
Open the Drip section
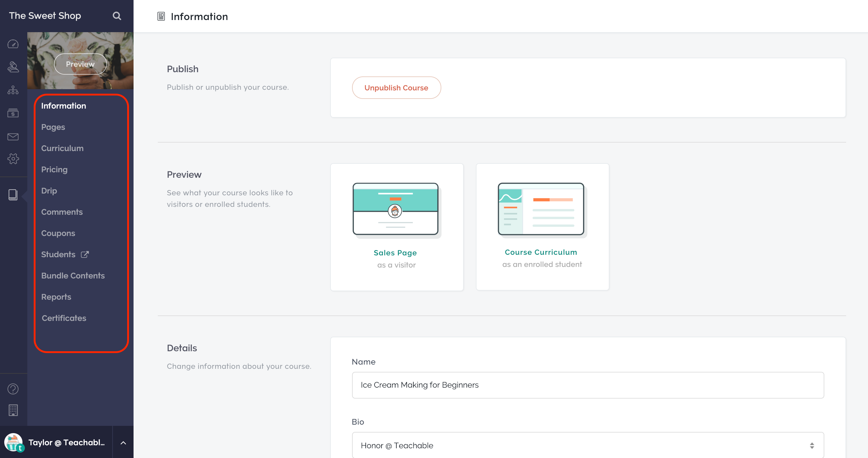coord(49,191)
